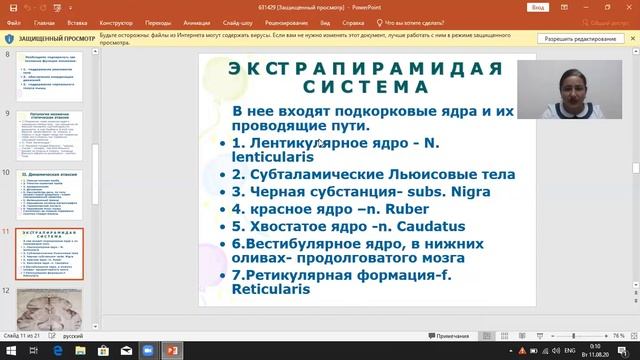Click bullet text 'Черная субстанция- subs. Nigra'

370,191
